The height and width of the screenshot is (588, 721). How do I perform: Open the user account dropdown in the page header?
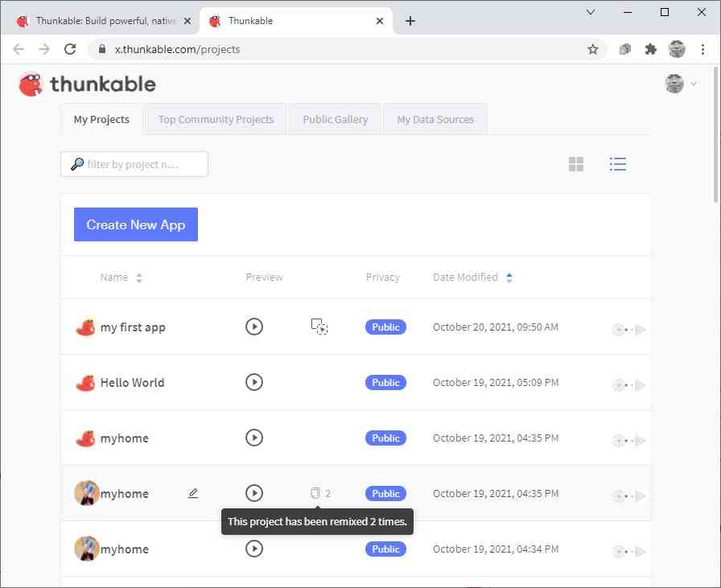(x=681, y=84)
